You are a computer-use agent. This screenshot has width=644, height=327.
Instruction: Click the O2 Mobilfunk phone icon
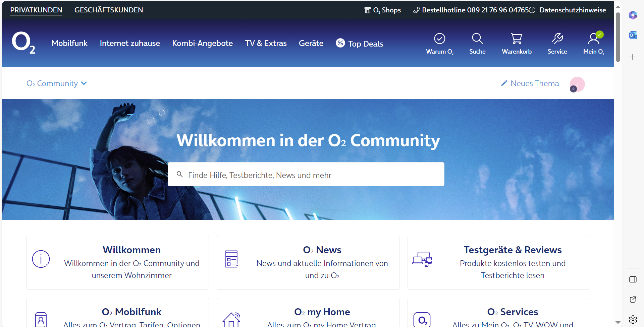pos(41,320)
